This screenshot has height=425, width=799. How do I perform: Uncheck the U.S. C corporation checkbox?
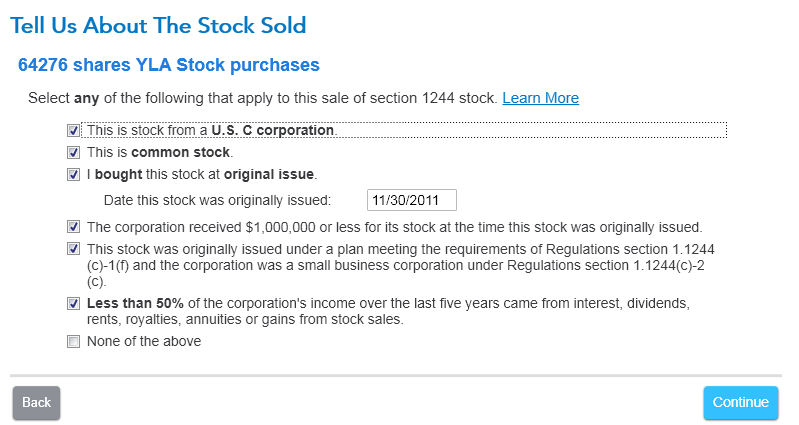(73, 130)
